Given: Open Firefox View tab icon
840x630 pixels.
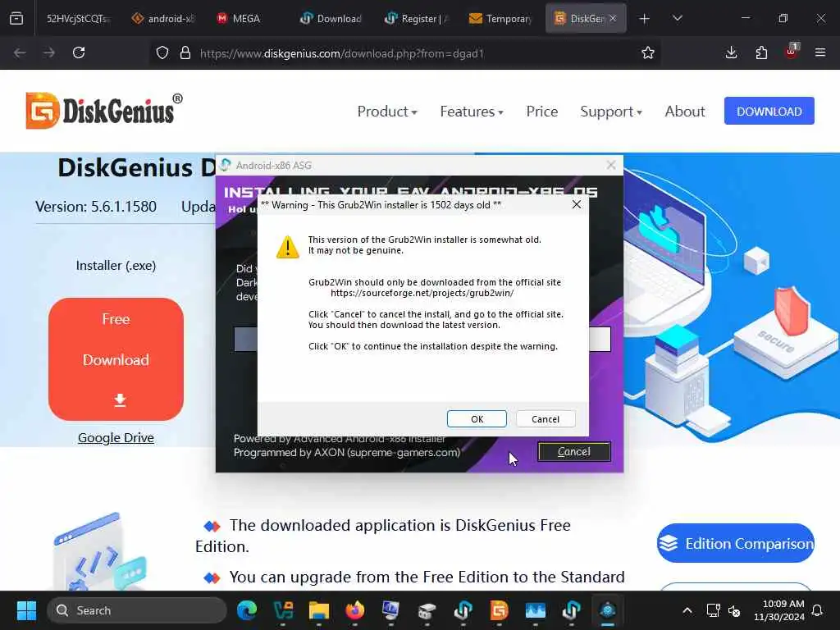Looking at the screenshot, I should click(x=16, y=18).
